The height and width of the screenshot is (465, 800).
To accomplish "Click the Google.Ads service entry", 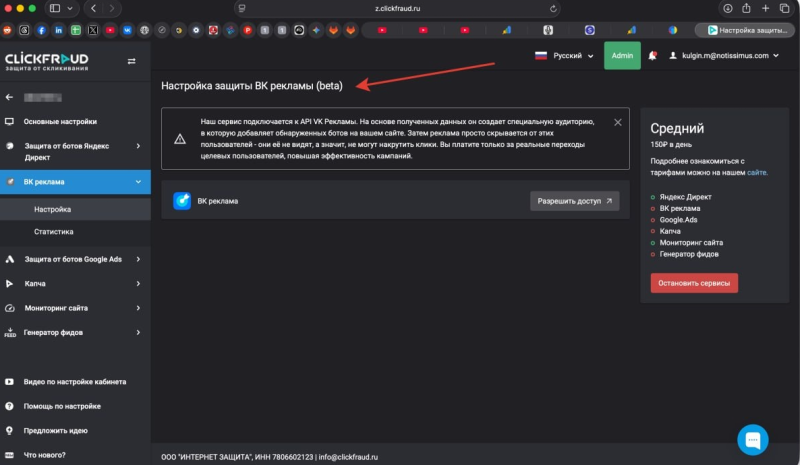I will tap(678, 220).
